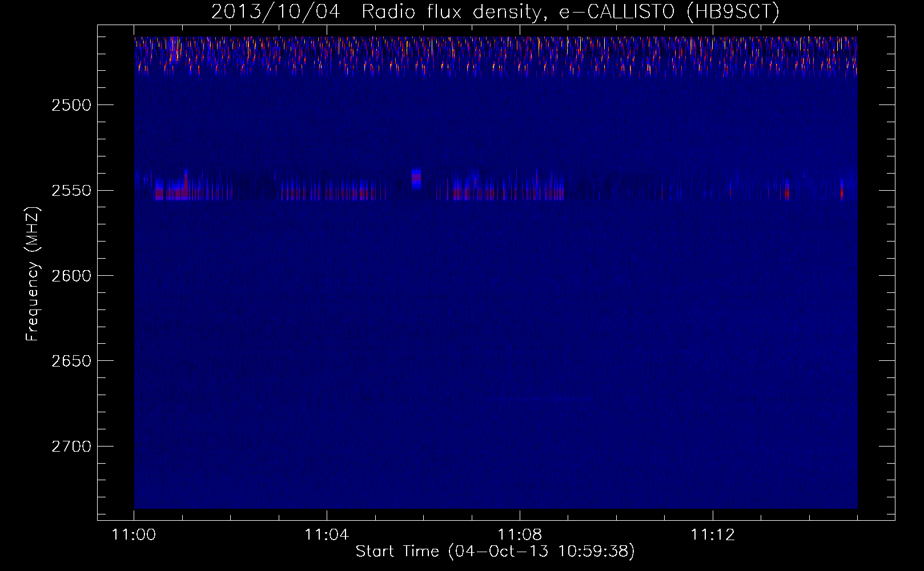
Task: Click the "Start Time (04-Oct-13 10:59:38)" label
Action: pyautogui.click(x=495, y=552)
